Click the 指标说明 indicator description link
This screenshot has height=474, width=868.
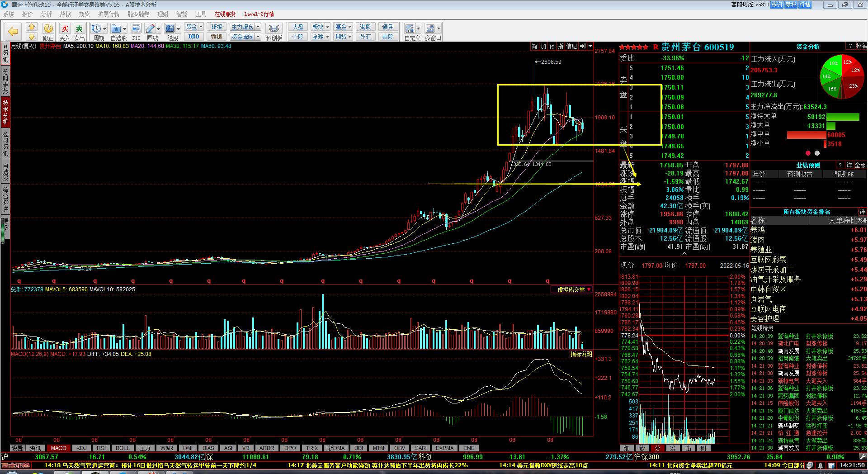pos(581,354)
